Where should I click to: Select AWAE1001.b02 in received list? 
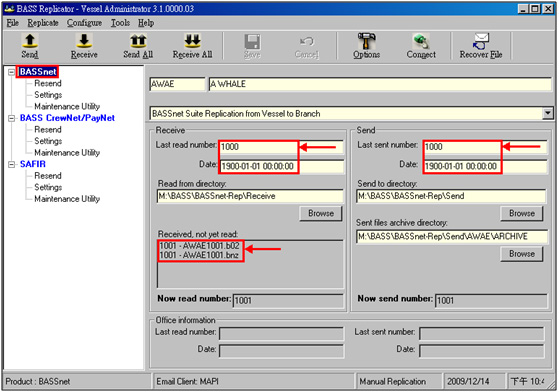coord(200,246)
